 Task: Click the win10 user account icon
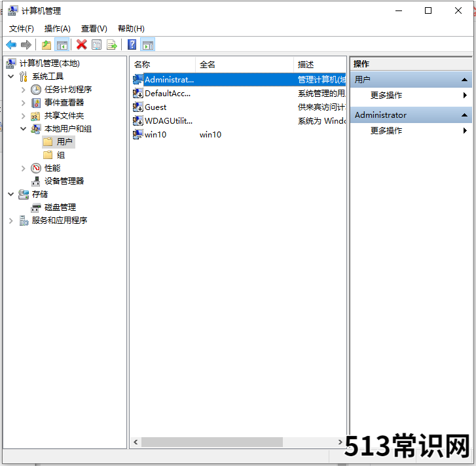tap(137, 134)
